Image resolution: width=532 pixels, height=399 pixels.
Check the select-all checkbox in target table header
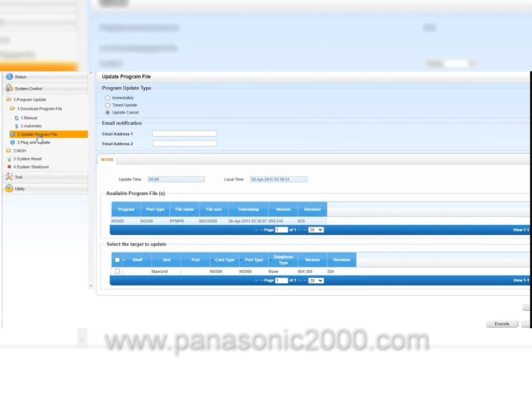pyautogui.click(x=118, y=260)
